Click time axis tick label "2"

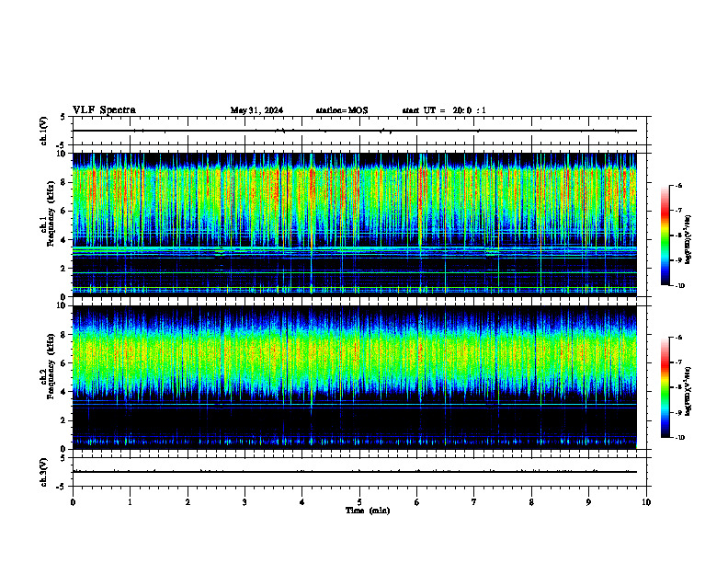tap(188, 502)
